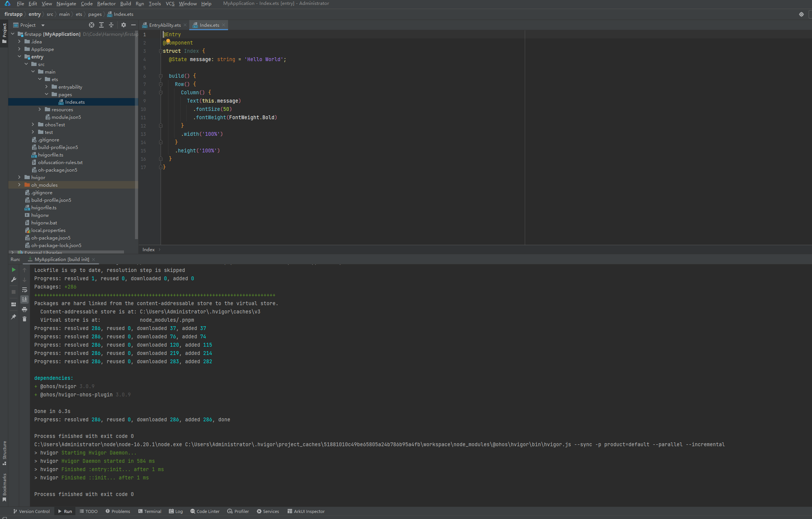Click the up arrow in Run console
This screenshot has height=519, width=812.
coord(25,270)
